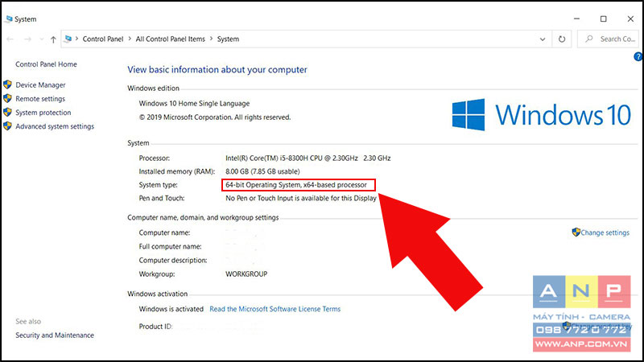The width and height of the screenshot is (644, 362).
Task: Open the recent locations dropdown arrow
Action: click(42, 39)
